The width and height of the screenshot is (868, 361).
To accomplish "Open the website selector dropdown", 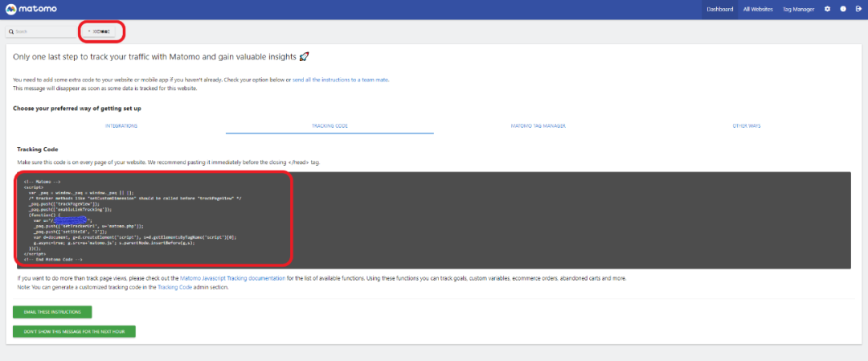I will [100, 31].
